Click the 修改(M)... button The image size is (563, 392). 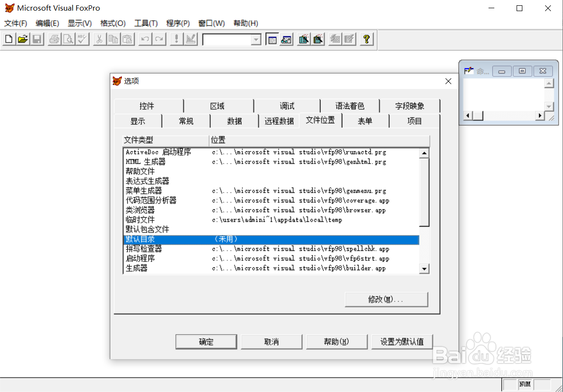386,299
